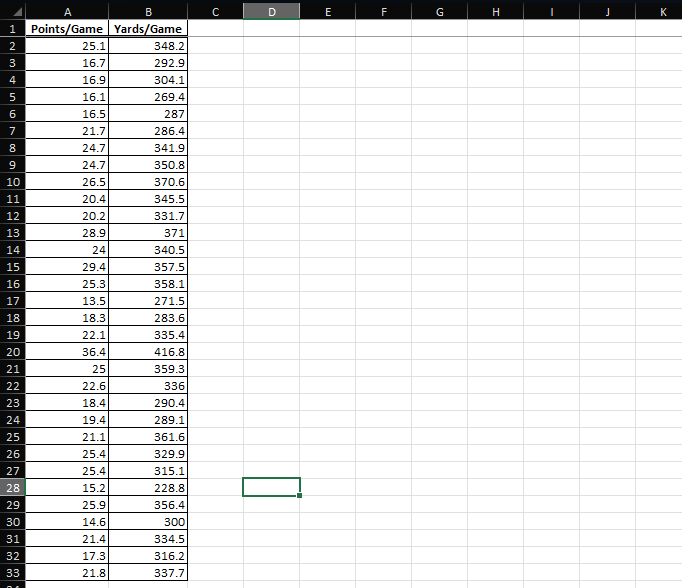Select row 2 header
682x588 pixels.
tap(13, 46)
